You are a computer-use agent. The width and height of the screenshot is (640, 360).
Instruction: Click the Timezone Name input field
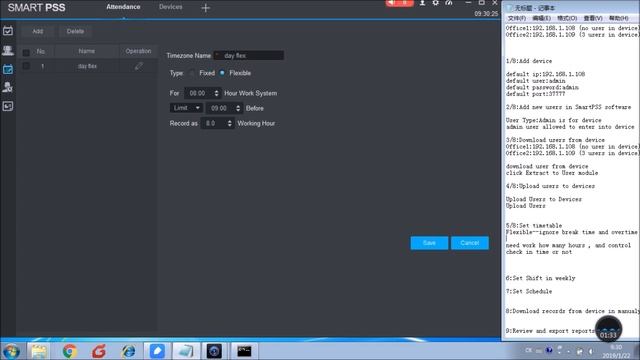click(249, 56)
